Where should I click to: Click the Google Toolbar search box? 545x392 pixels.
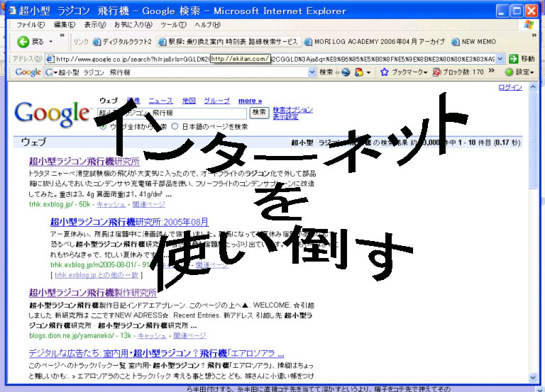[x=183, y=72]
